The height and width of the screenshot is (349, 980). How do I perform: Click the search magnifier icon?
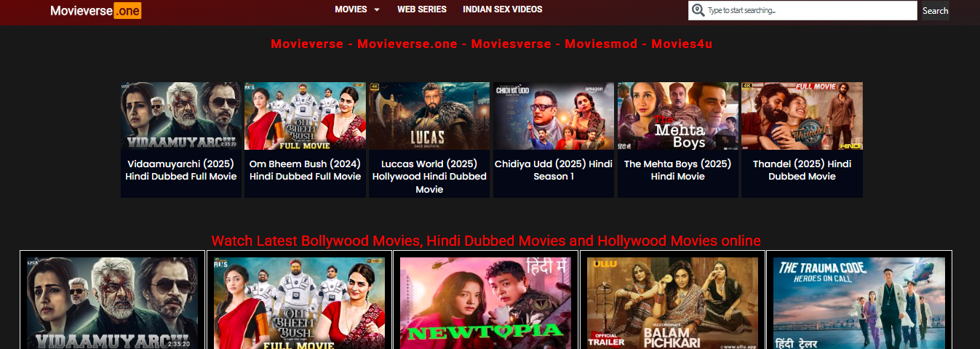pyautogui.click(x=698, y=10)
